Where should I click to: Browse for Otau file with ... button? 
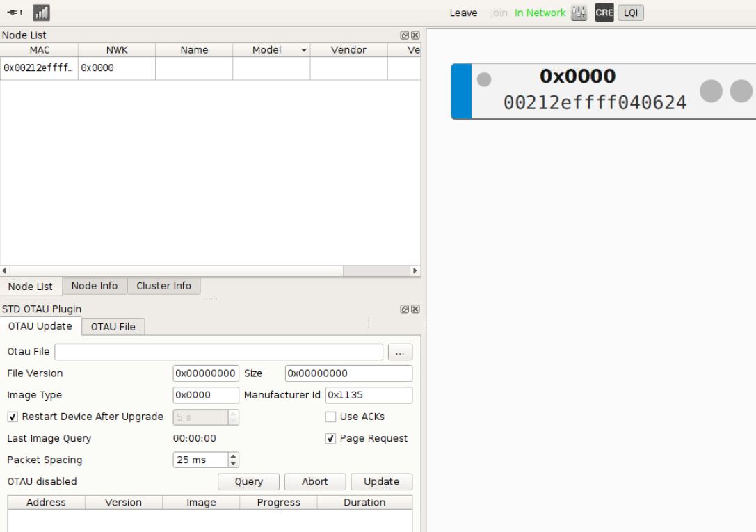click(x=400, y=352)
